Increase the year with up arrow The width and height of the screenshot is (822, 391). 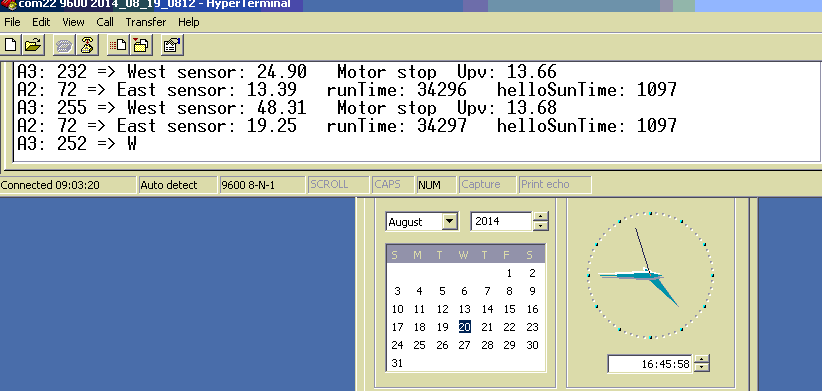coord(540,217)
